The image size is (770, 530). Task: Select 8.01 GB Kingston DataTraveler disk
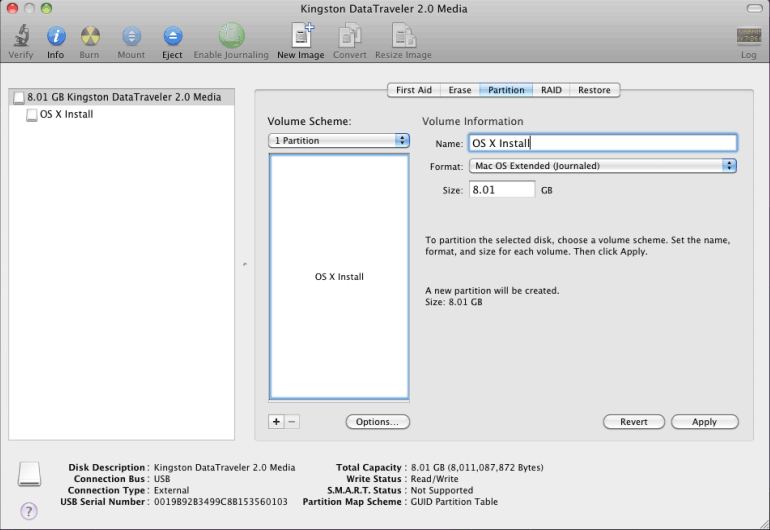coord(121,97)
